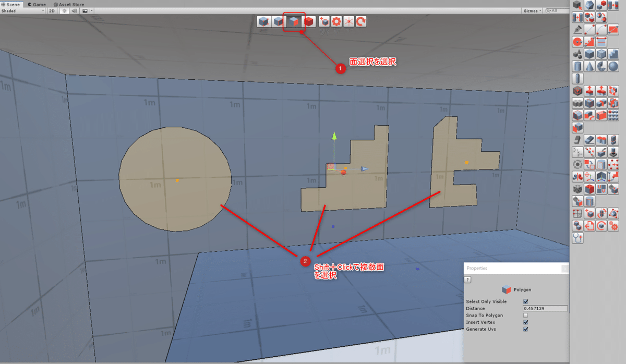Select the circular polygon face

(176, 180)
